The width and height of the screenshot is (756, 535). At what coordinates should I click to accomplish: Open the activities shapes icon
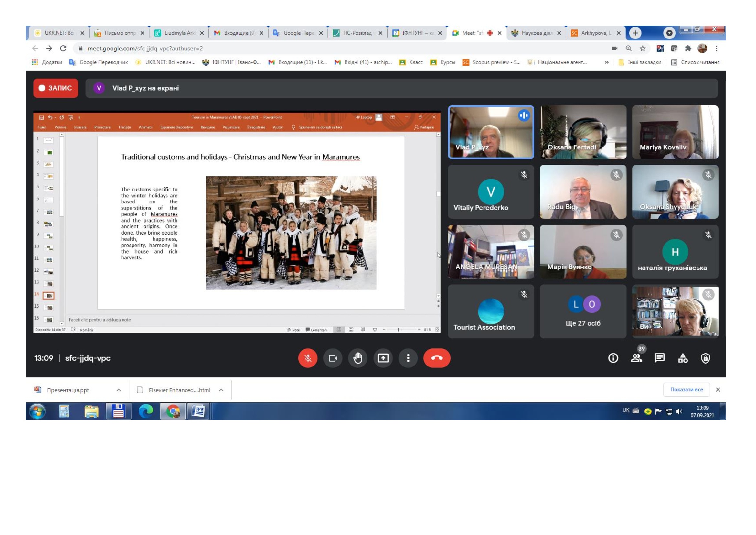point(683,358)
